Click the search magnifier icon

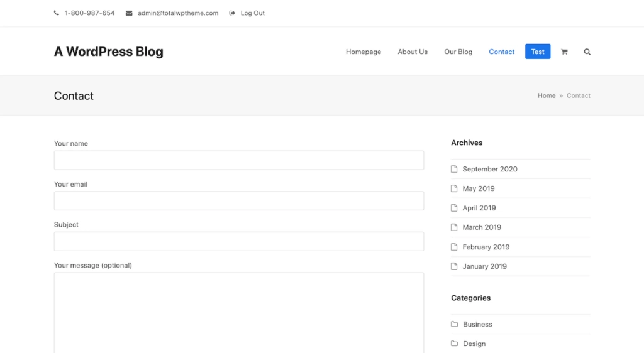coord(587,52)
